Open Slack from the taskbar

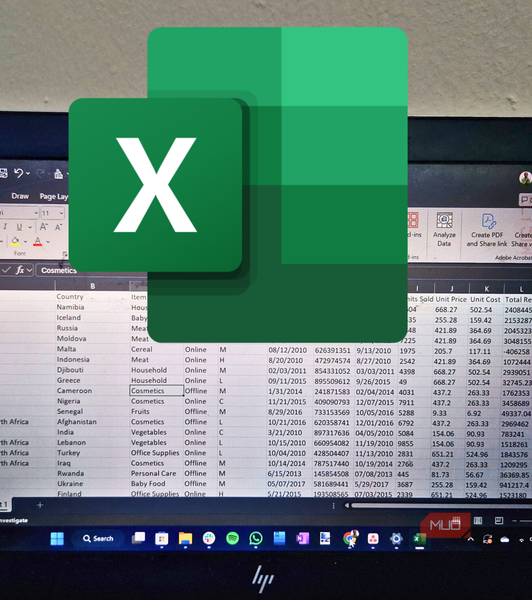(209, 538)
